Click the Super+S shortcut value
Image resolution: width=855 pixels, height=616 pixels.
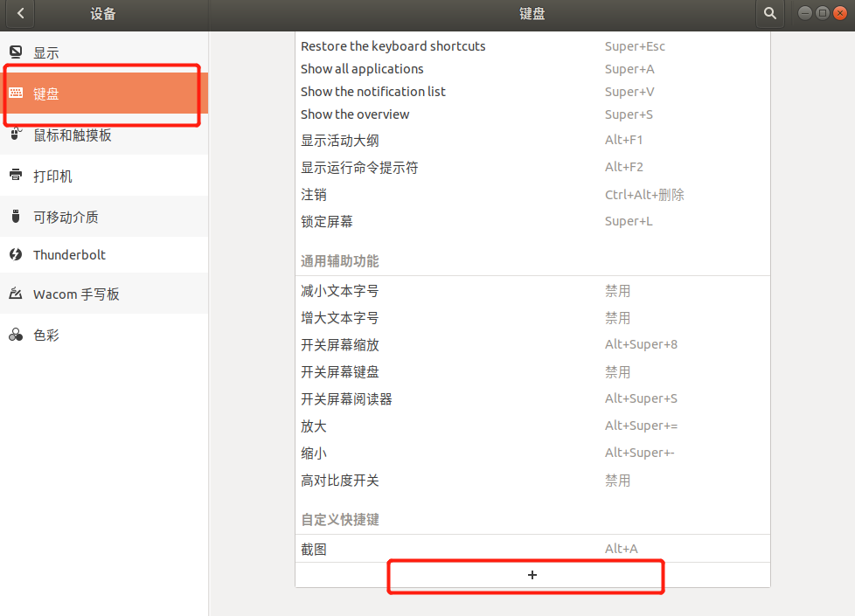pos(629,115)
